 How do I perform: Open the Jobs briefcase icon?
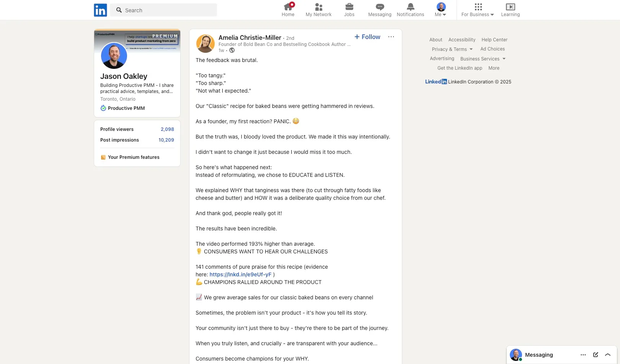pyautogui.click(x=349, y=7)
